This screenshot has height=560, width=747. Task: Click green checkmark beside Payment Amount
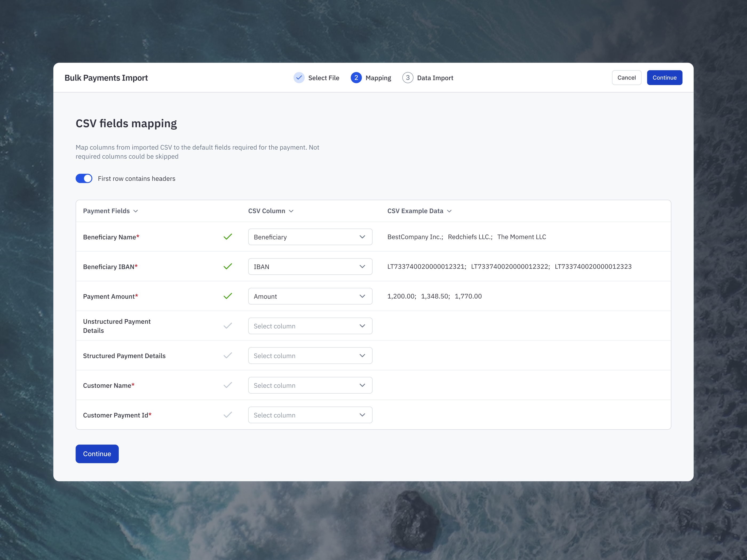click(228, 296)
